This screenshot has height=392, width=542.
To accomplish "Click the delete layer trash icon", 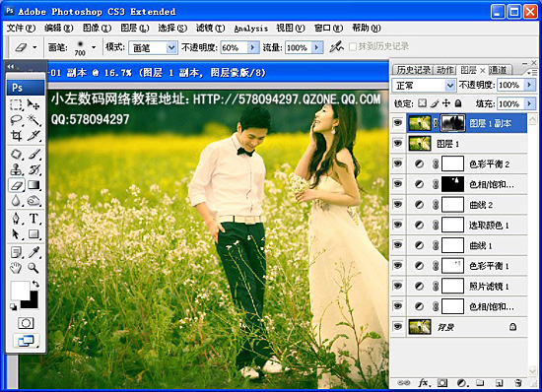I will (517, 383).
